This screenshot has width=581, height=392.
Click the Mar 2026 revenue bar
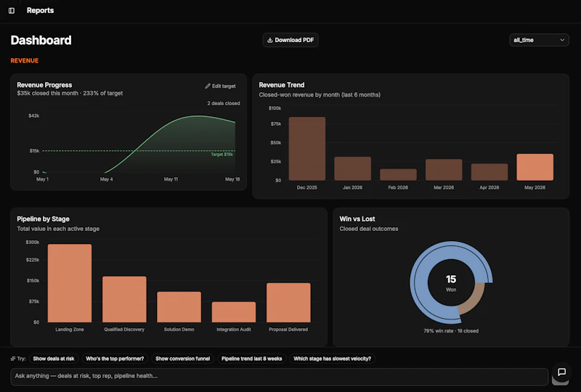pyautogui.click(x=444, y=170)
